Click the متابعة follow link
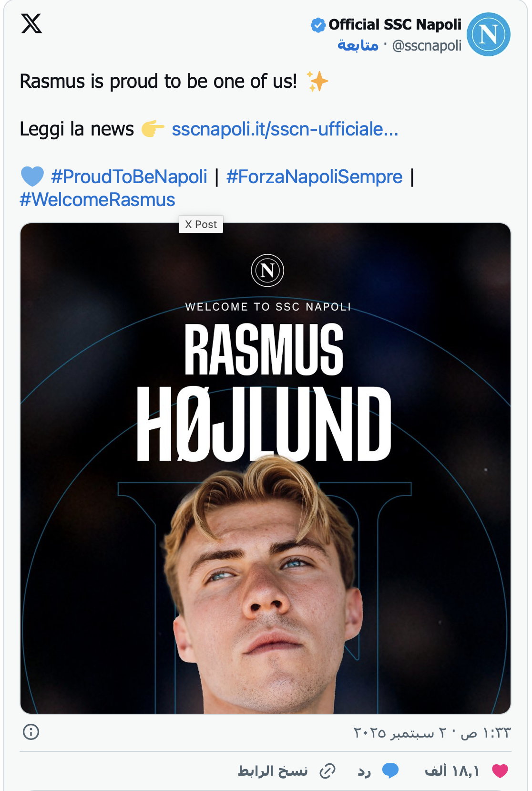 (358, 45)
